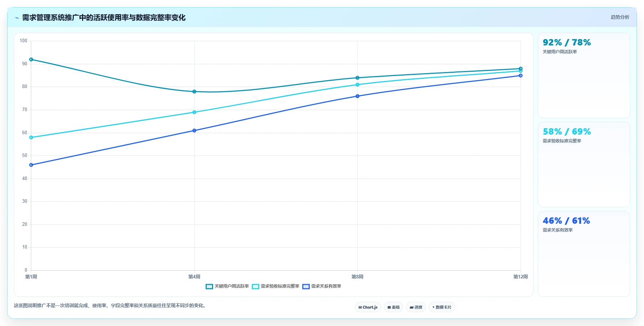644x326 pixels.
Task: Select the 第12周 point on the 需求关系有效率 line
Action: [x=520, y=76]
